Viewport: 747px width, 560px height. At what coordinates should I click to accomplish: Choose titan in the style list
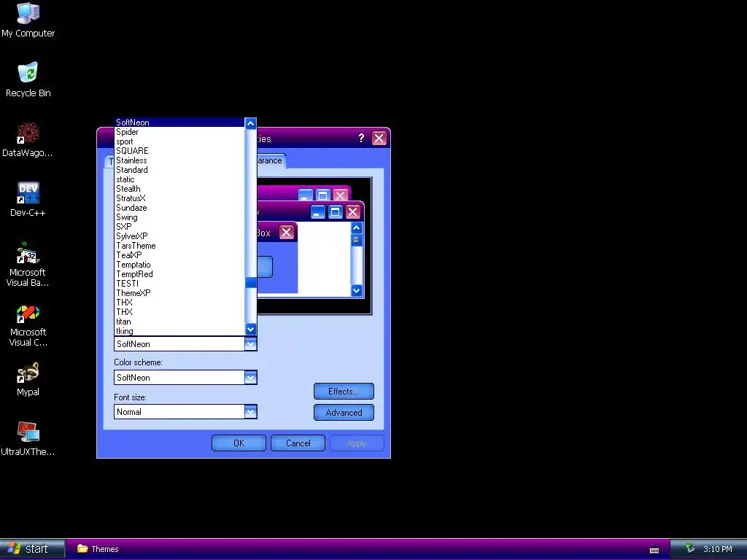tap(179, 322)
